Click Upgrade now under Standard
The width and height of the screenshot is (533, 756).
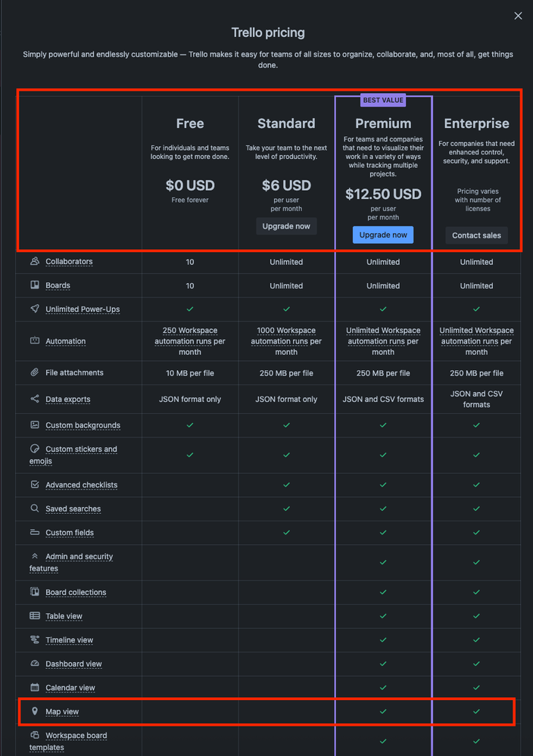click(x=286, y=226)
